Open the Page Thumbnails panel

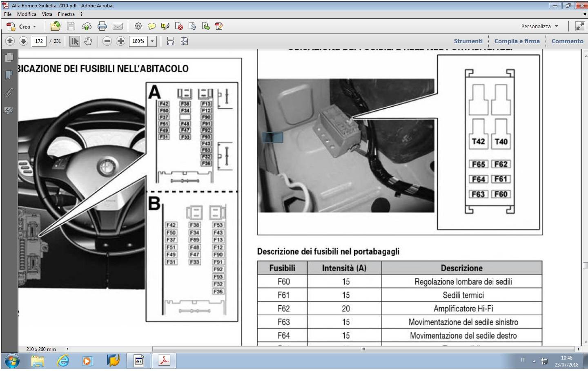click(9, 58)
